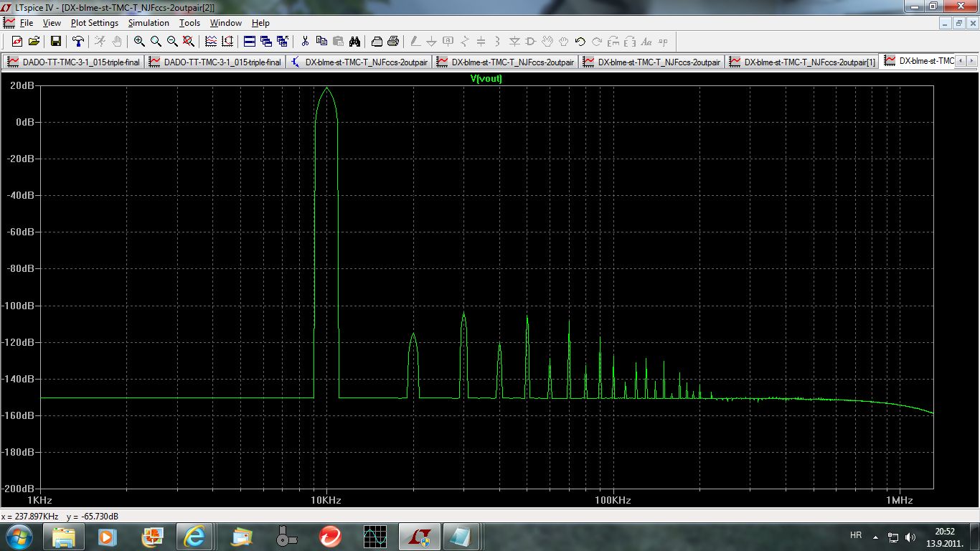Click the Paste clipboard icon
Image resolution: width=980 pixels, height=551 pixels.
[338, 42]
